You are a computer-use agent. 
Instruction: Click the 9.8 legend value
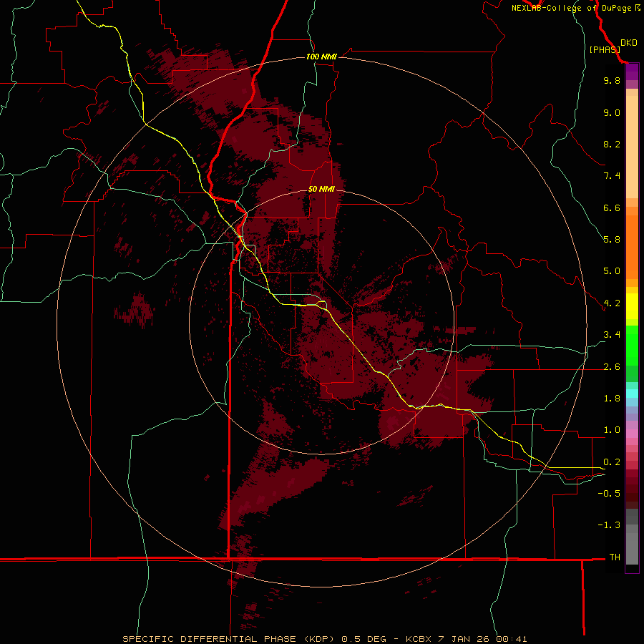coord(612,80)
